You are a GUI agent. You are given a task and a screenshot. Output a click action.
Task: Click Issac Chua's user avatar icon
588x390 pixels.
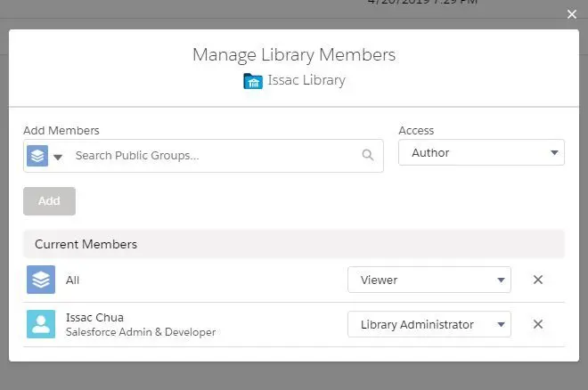[x=41, y=324]
